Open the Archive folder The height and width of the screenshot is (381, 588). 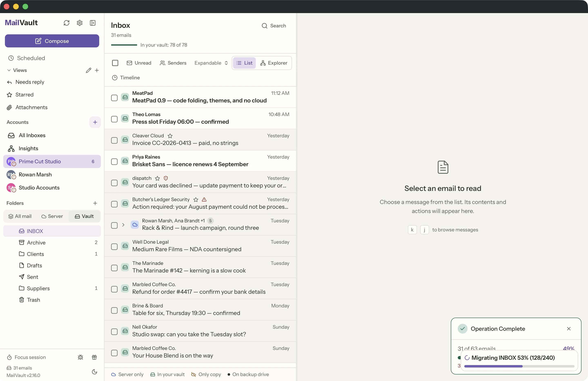(x=52, y=242)
